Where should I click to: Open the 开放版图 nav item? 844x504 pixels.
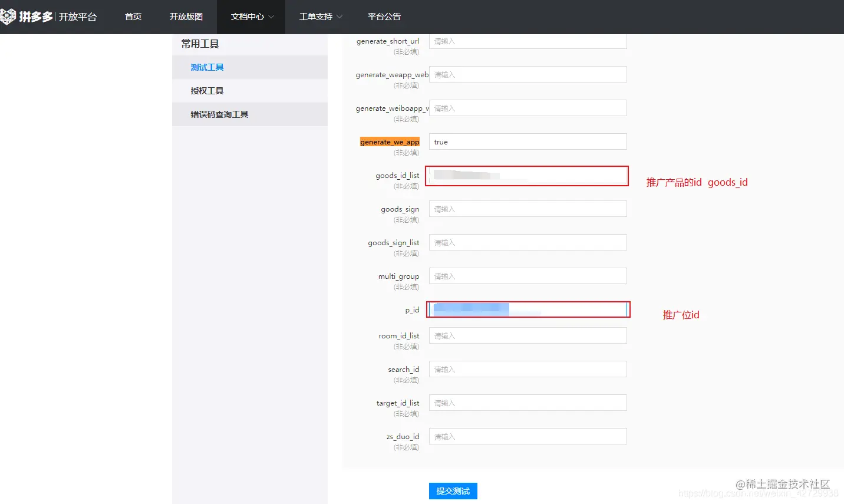point(186,17)
